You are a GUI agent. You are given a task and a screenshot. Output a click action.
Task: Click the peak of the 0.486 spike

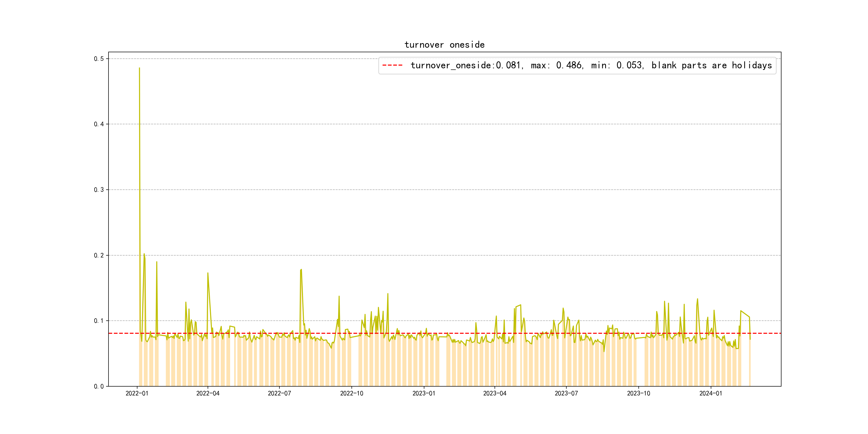click(x=140, y=68)
